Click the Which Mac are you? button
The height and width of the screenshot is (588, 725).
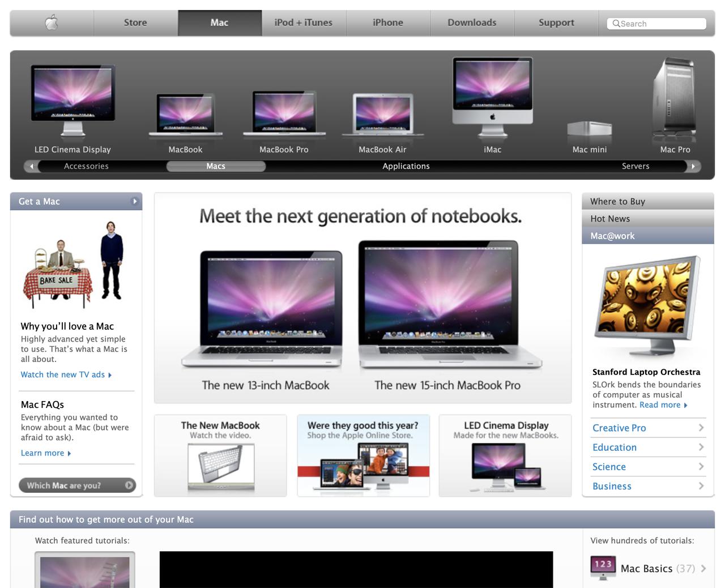point(77,485)
